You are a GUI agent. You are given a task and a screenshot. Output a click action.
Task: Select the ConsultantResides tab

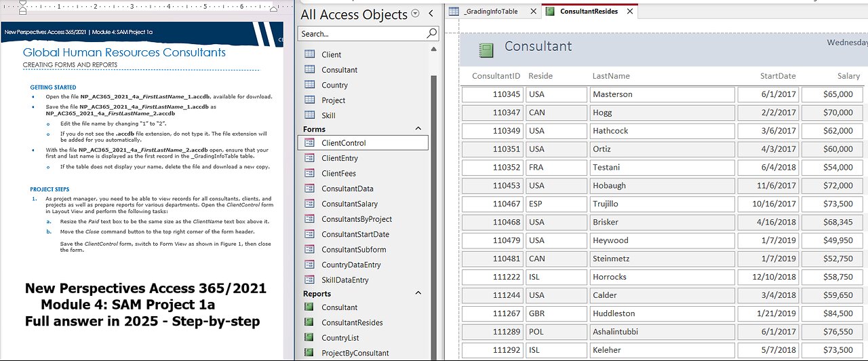(589, 12)
